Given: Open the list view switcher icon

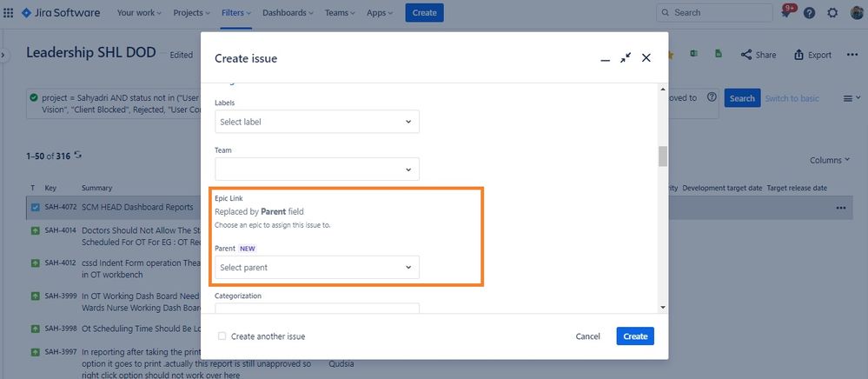Looking at the screenshot, I should coord(851,98).
